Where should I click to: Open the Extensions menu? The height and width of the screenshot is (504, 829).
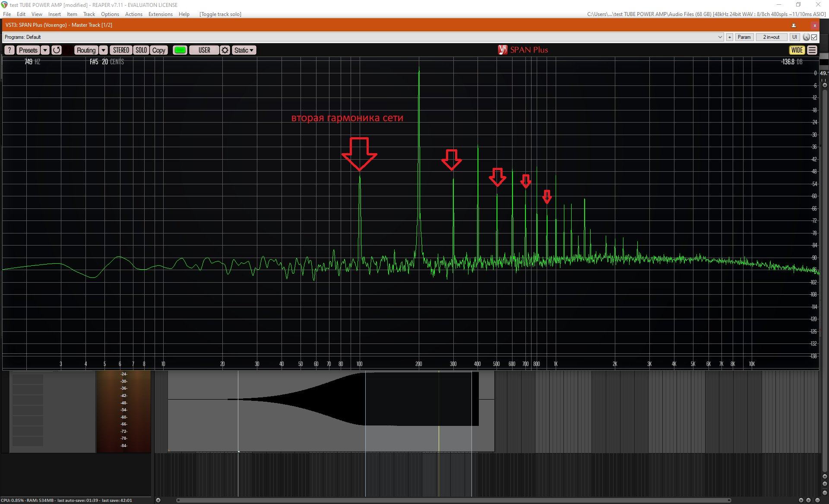pyautogui.click(x=160, y=14)
